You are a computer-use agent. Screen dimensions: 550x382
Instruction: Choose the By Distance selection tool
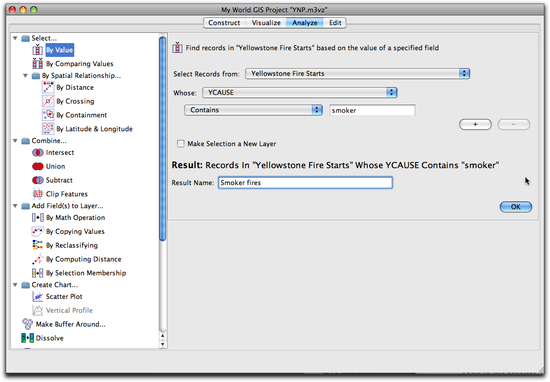click(x=75, y=87)
